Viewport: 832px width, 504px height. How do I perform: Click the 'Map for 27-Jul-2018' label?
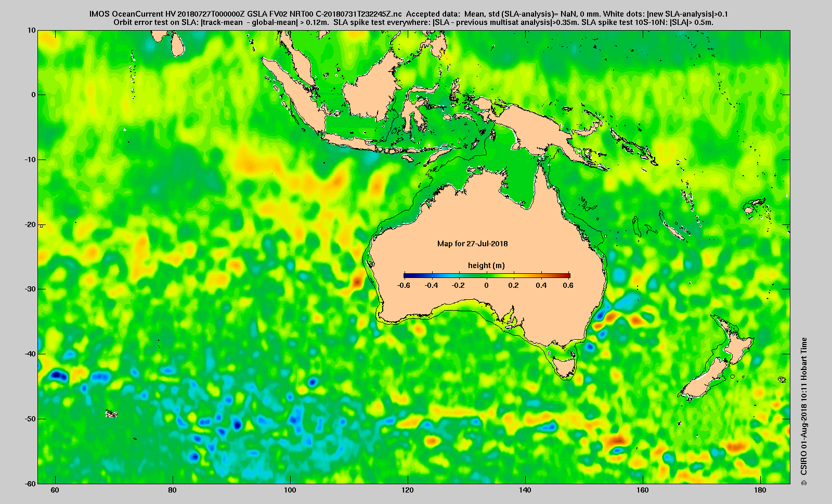coord(472,244)
